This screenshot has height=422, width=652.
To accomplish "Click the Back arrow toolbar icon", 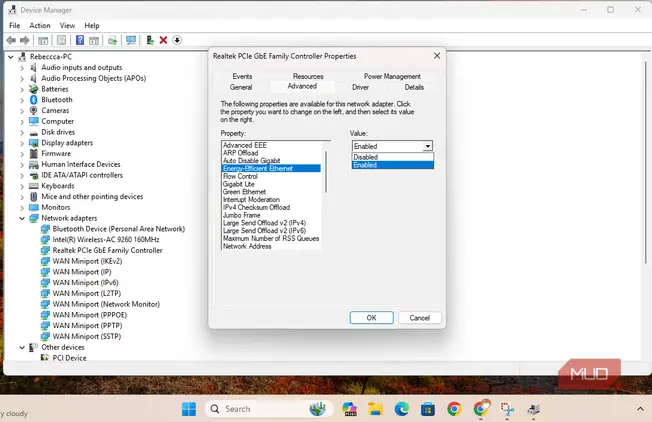I will click(11, 40).
